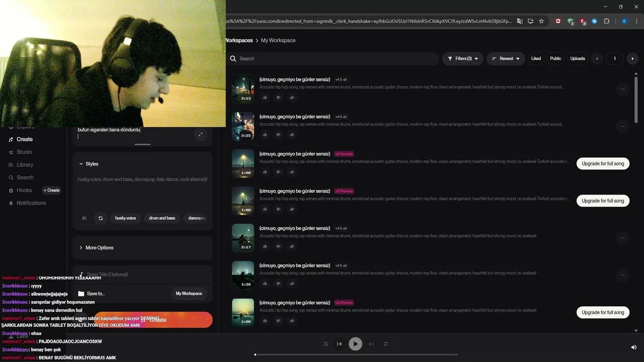
Task: Open the Filters (3) dropdown
Action: click(463, 59)
